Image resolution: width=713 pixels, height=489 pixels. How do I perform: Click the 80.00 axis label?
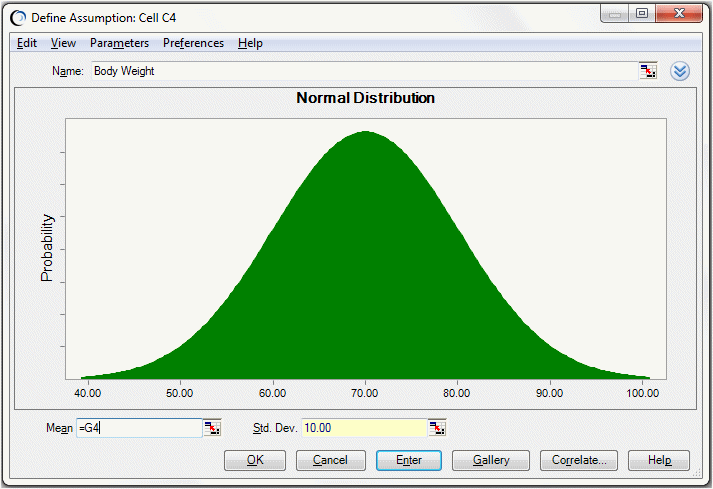tap(457, 393)
